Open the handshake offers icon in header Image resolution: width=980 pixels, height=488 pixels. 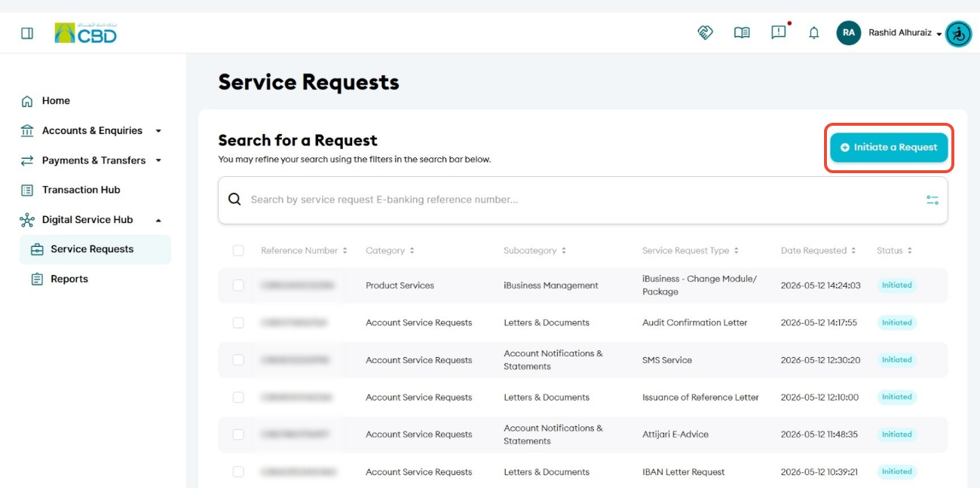click(705, 32)
